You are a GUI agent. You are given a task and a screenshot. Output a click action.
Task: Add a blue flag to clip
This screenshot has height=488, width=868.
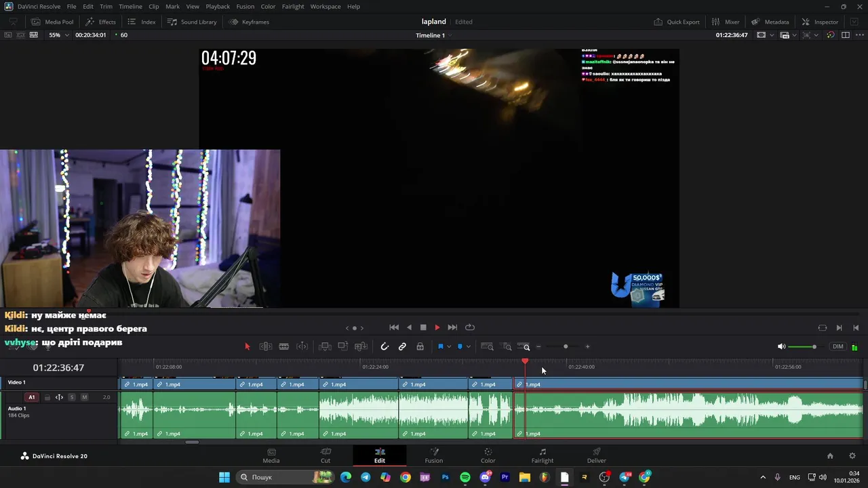coord(440,346)
